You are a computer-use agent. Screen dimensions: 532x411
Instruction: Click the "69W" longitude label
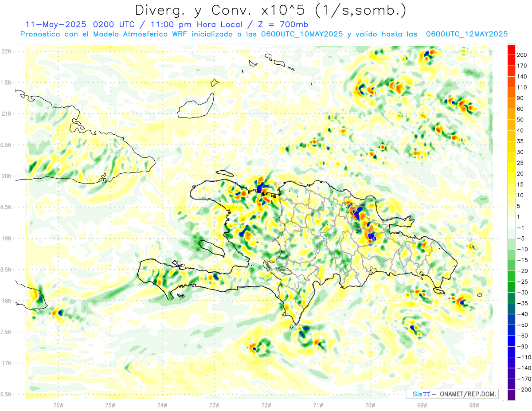pos(422,405)
